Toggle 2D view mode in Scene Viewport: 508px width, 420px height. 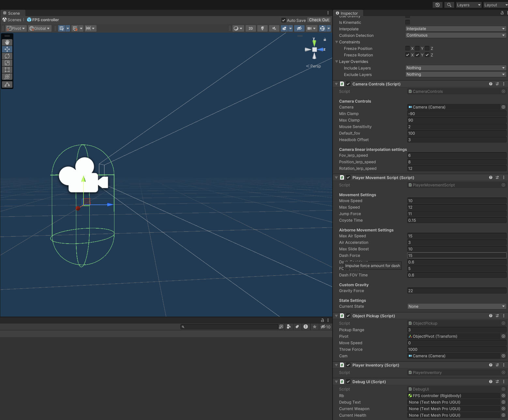pos(250,28)
